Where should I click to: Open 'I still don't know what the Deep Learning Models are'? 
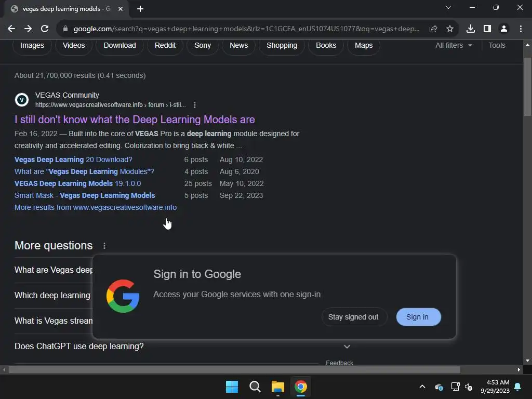pyautogui.click(x=135, y=119)
